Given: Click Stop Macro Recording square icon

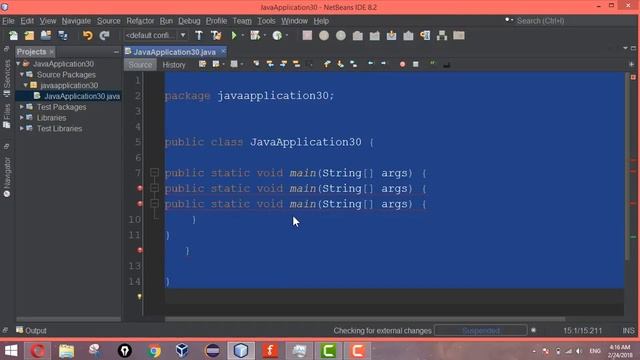Looking at the screenshot, I should pos(416,64).
